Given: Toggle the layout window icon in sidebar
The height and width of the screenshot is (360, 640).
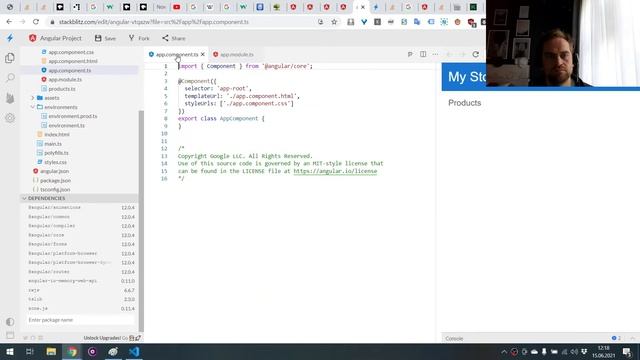Looking at the screenshot, I should click(x=10, y=336).
